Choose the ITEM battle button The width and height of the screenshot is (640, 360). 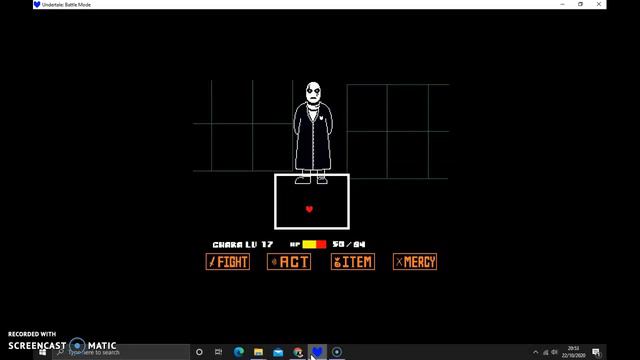pos(353,262)
